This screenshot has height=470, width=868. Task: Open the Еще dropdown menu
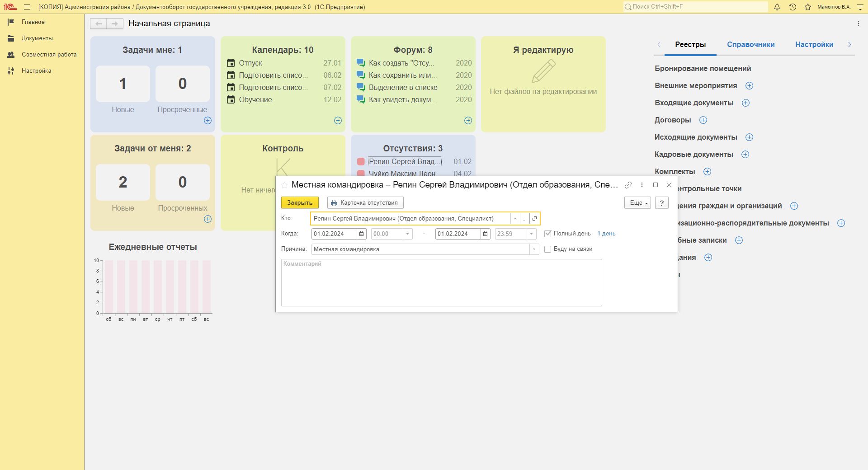(637, 202)
